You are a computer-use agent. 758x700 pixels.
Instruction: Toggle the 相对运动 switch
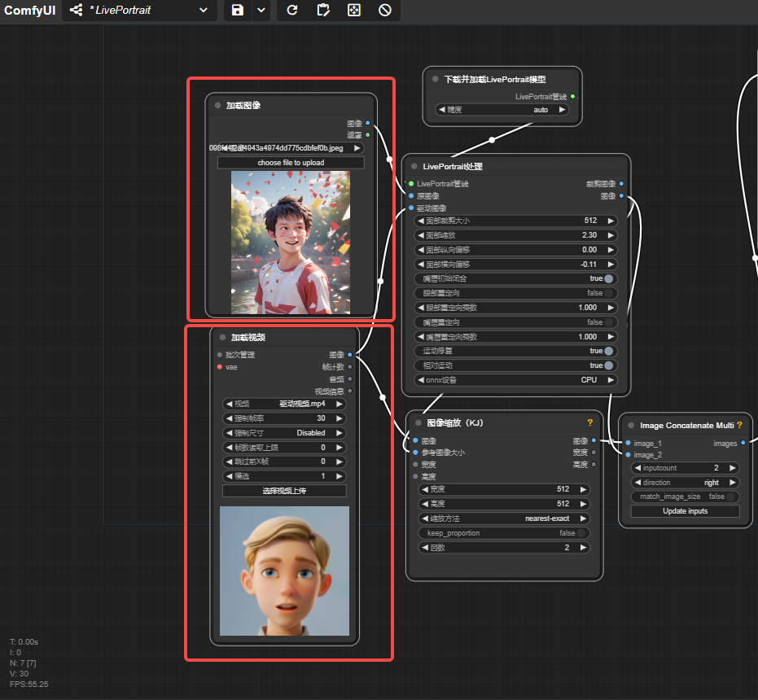[609, 365]
